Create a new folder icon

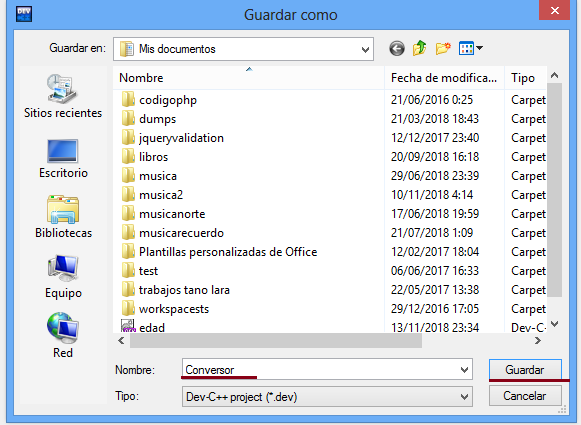point(443,48)
